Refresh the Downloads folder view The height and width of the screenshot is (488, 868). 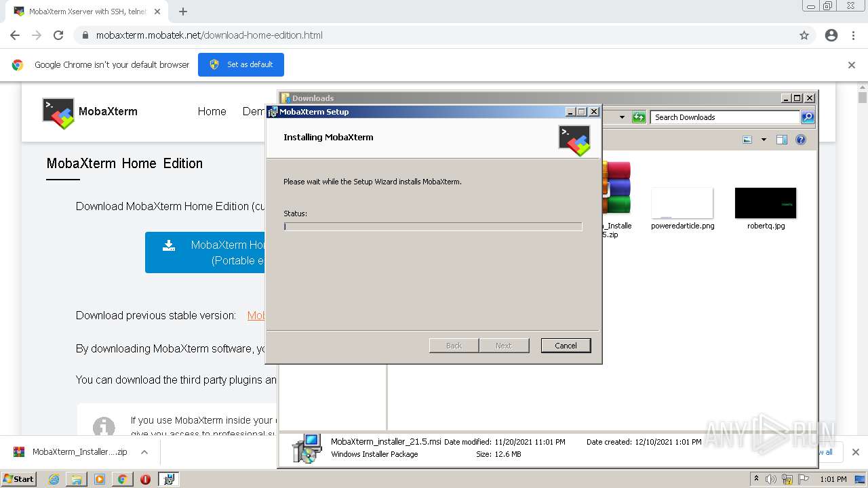click(639, 117)
